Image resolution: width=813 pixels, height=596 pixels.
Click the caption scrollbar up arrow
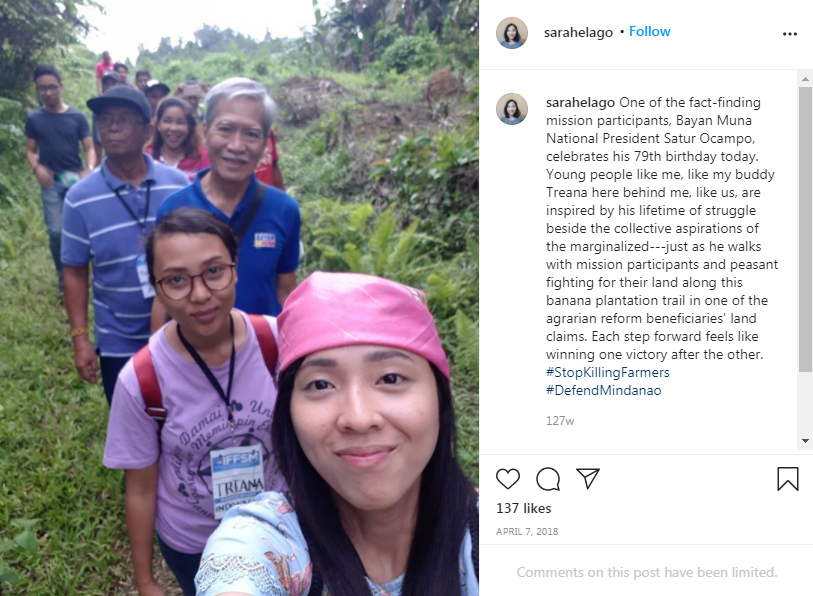tap(805, 79)
